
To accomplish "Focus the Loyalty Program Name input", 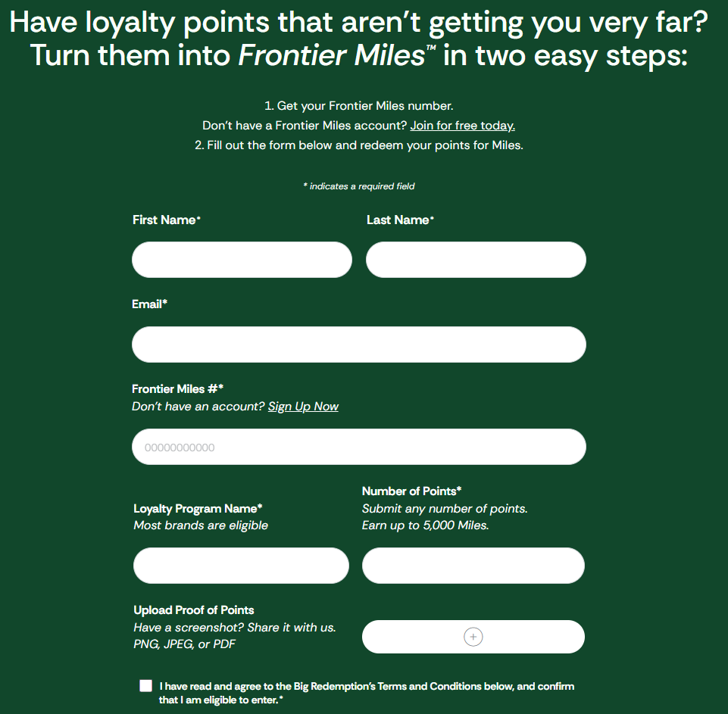I will [241, 566].
